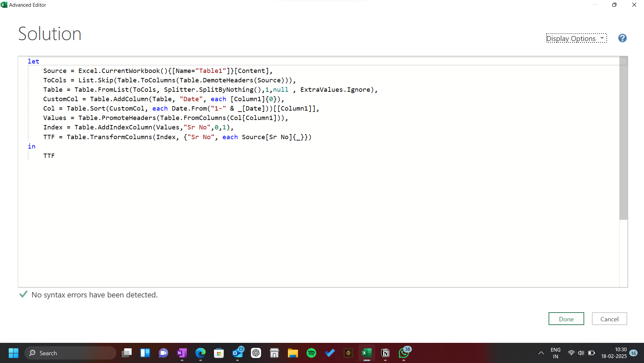Open Microsoft Store from the taskbar
The width and height of the screenshot is (644, 363).
(219, 353)
